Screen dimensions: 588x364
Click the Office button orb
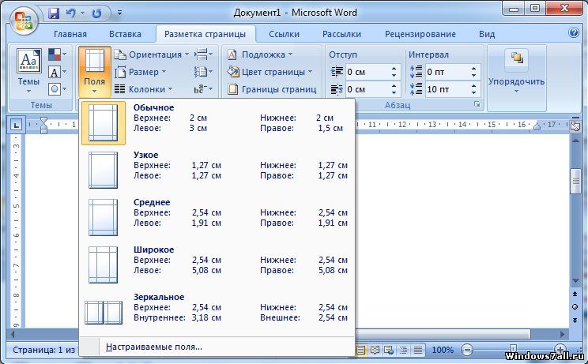[x=23, y=20]
